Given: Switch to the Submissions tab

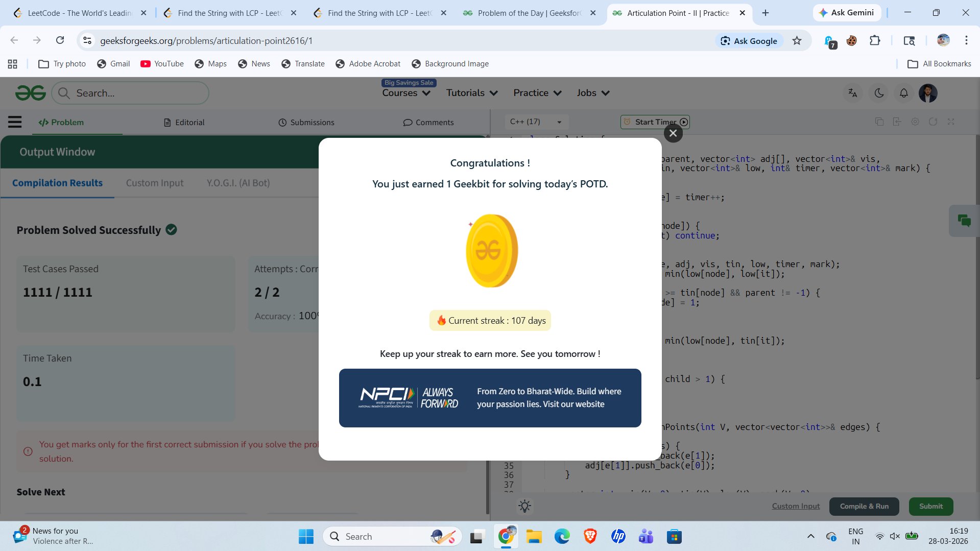Looking at the screenshot, I should click(x=306, y=123).
